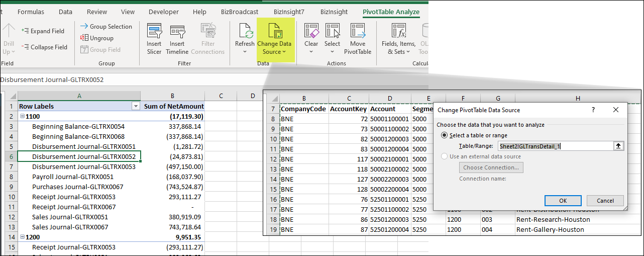
Task: Click value 9,951.35 in 1200 row
Action: (x=173, y=237)
